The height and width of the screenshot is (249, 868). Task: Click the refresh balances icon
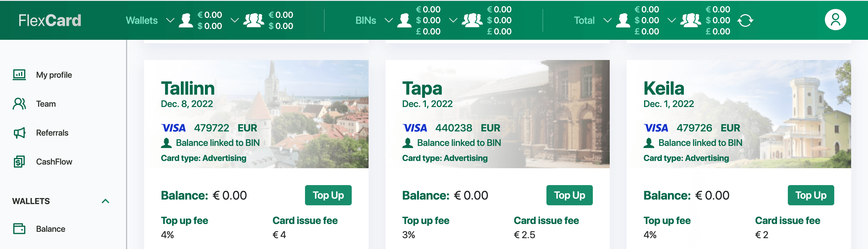[x=745, y=20]
